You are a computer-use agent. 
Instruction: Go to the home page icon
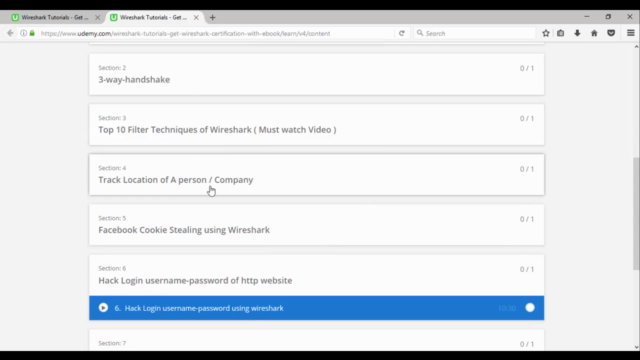click(594, 33)
